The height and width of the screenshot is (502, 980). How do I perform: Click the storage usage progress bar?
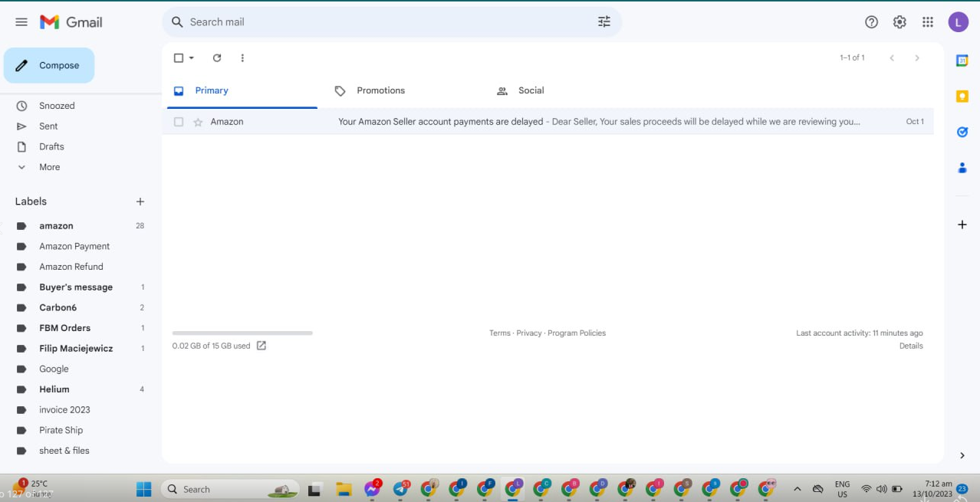click(242, 333)
